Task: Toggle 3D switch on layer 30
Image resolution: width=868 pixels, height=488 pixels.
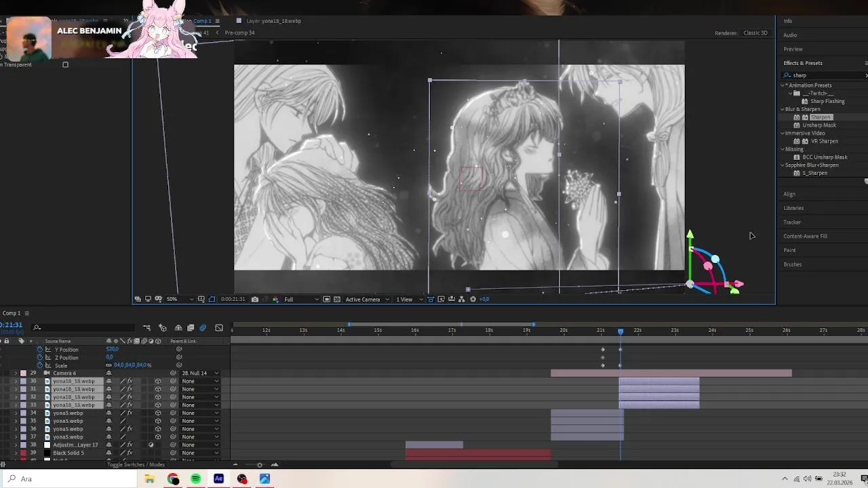Action: coord(158,382)
